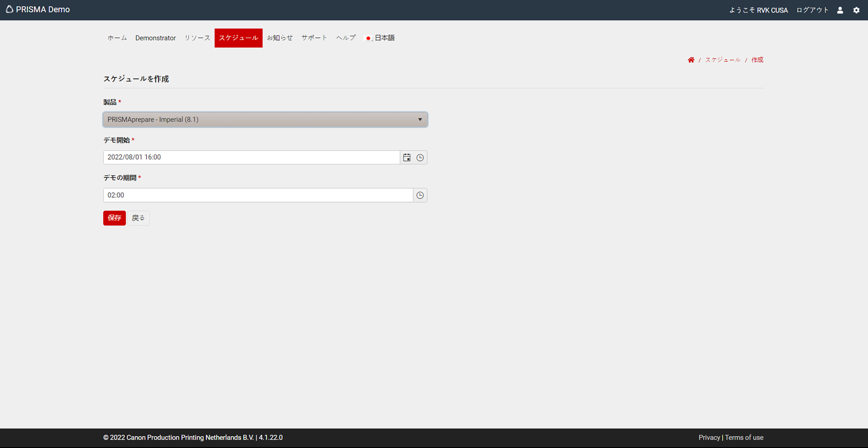868x448 pixels.
Task: Open the ヘルプ menu item
Action: click(x=346, y=38)
